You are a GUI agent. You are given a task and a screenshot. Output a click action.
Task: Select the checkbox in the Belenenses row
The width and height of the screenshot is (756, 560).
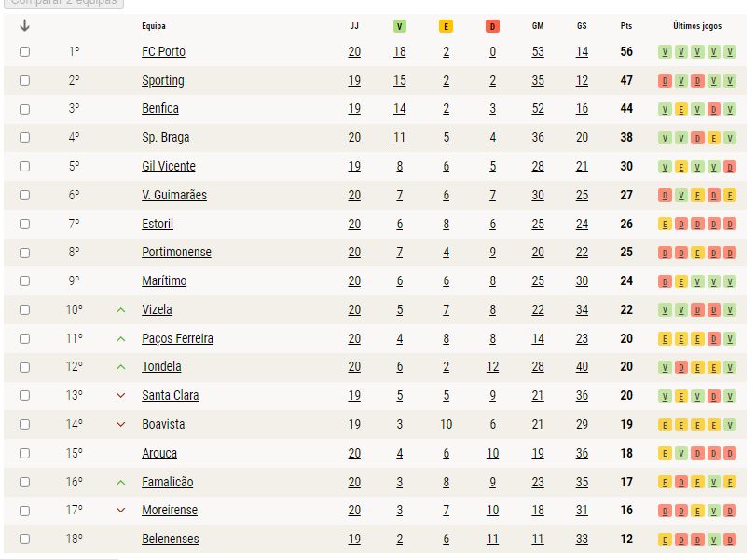pos(24,539)
